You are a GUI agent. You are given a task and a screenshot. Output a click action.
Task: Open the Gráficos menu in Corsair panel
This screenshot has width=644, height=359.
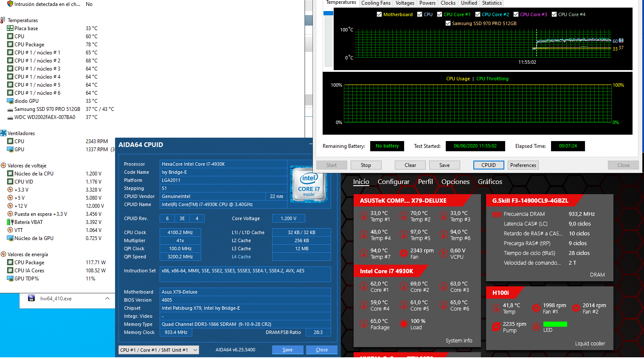coord(490,182)
